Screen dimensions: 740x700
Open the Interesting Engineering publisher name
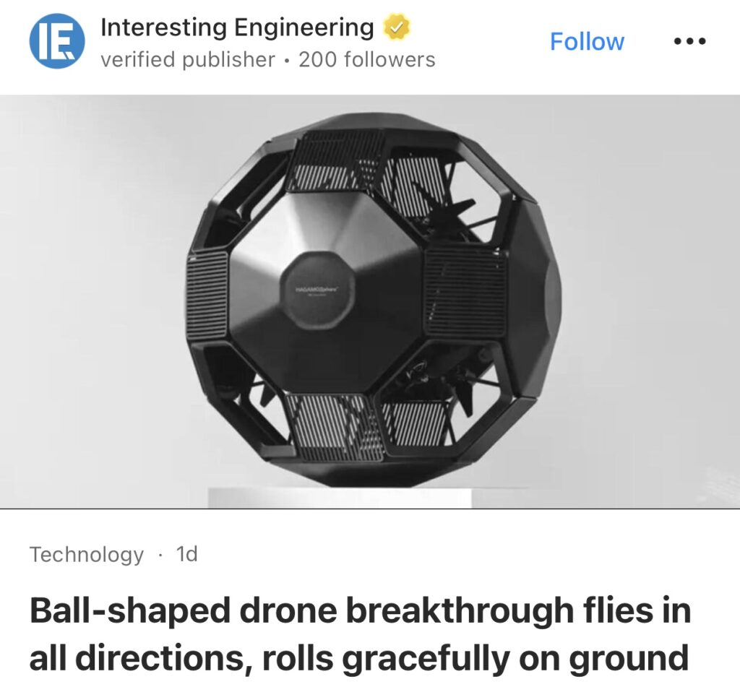point(237,27)
